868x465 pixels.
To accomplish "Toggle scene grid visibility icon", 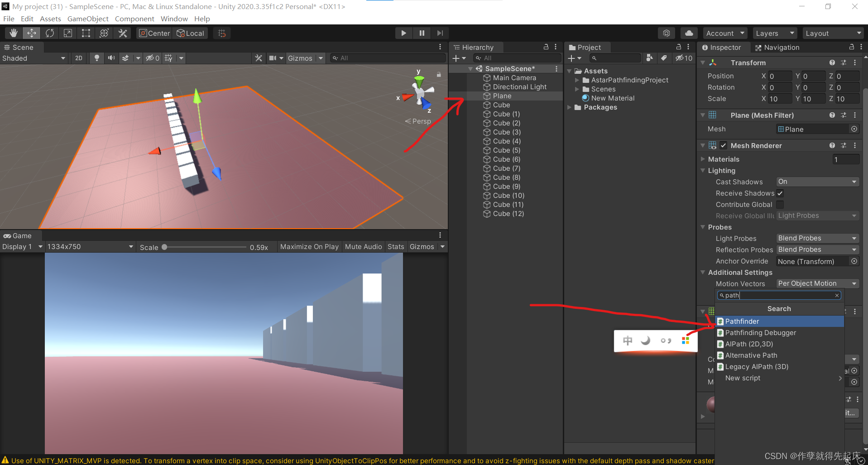I will [x=168, y=58].
